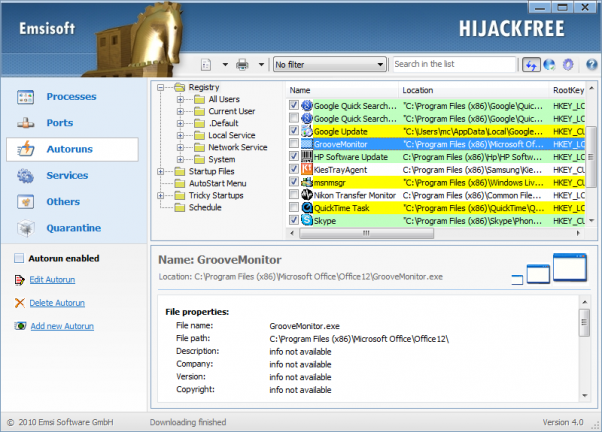602x432 pixels.
Task: Switch to the Quarantine section
Action: 74,228
